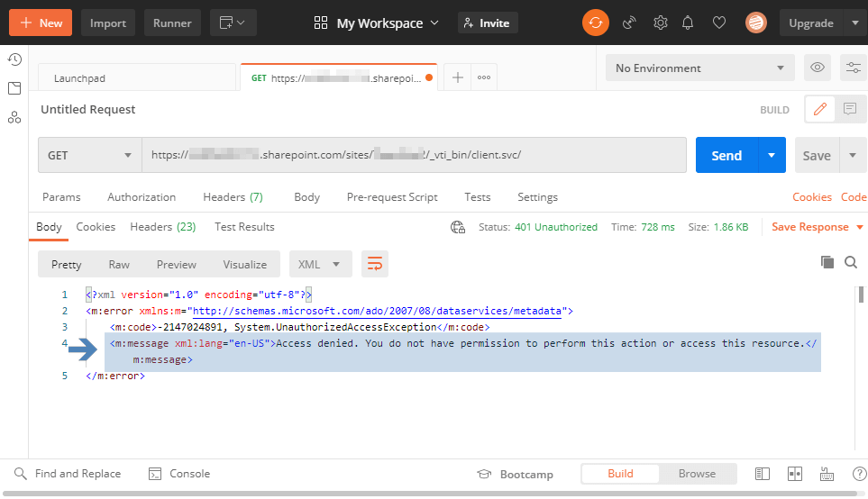Open the comments icon

point(850,109)
